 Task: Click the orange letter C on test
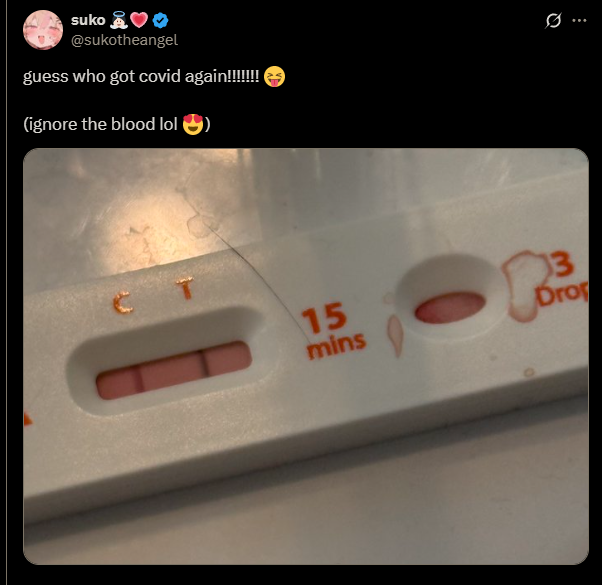click(123, 302)
